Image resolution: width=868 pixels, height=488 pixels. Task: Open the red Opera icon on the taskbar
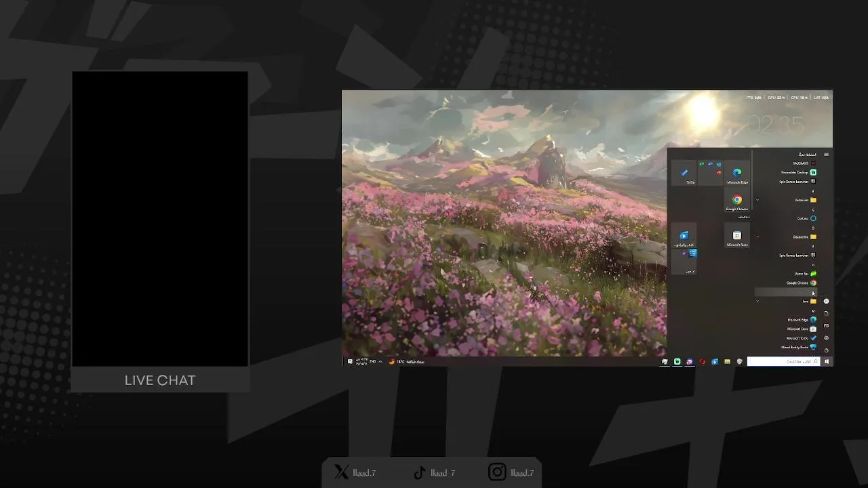point(702,361)
